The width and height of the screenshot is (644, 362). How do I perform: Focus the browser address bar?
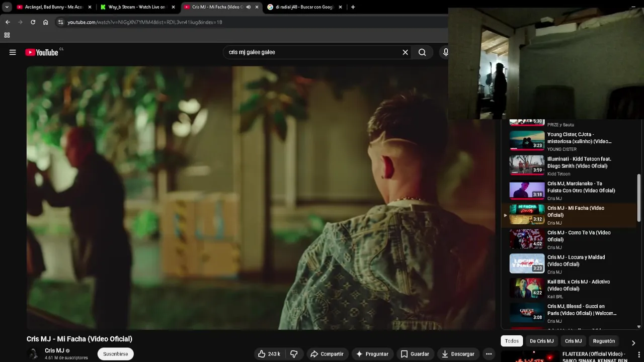tap(252, 22)
